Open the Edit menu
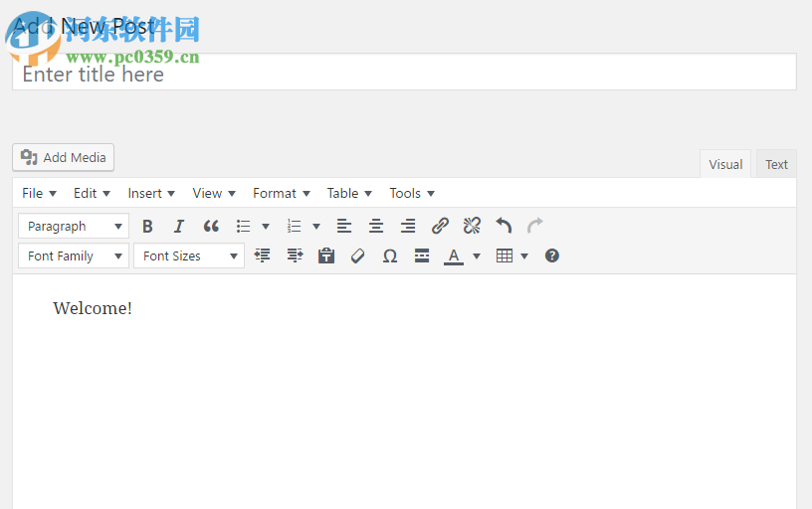The width and height of the screenshot is (812, 509). tap(92, 194)
